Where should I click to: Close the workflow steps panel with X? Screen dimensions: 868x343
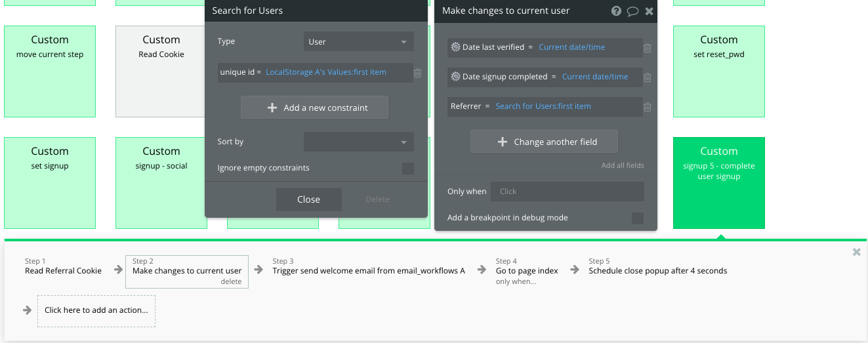[x=856, y=252]
